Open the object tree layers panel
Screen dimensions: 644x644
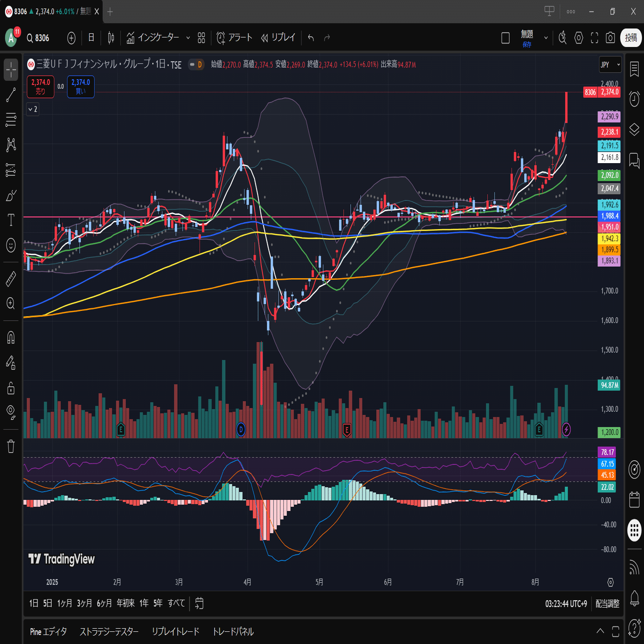634,129
